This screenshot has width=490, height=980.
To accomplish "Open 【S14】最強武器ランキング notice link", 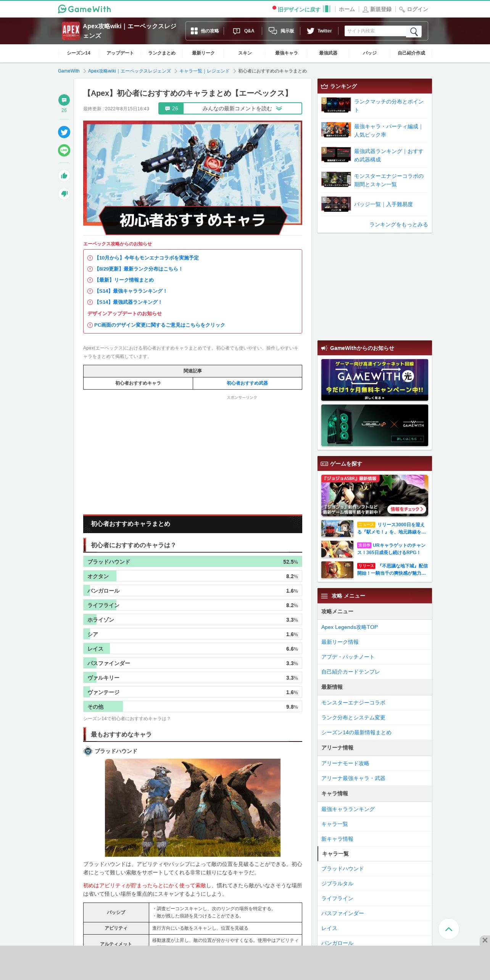I will (128, 302).
